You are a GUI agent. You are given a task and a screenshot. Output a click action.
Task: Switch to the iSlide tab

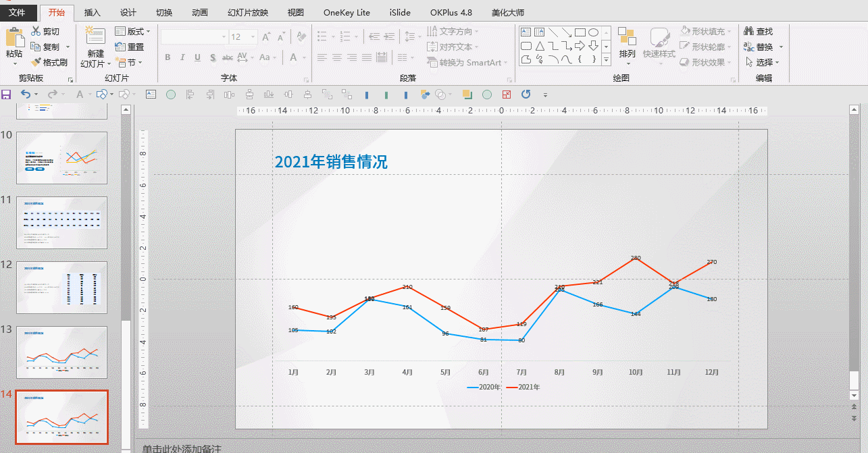click(x=400, y=13)
